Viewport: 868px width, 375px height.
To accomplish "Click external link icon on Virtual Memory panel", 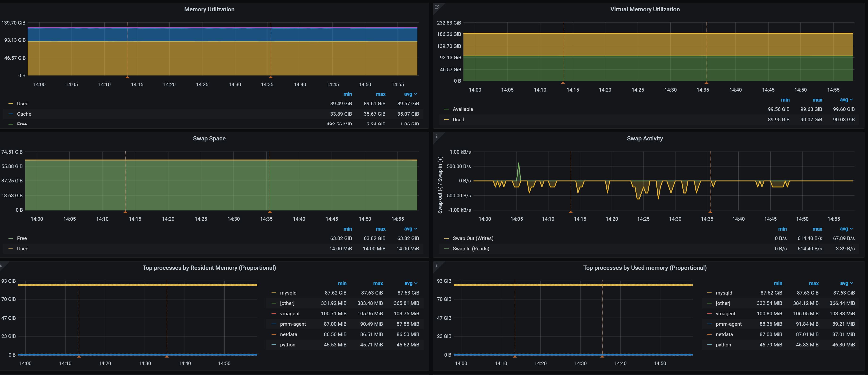I will click(437, 7).
